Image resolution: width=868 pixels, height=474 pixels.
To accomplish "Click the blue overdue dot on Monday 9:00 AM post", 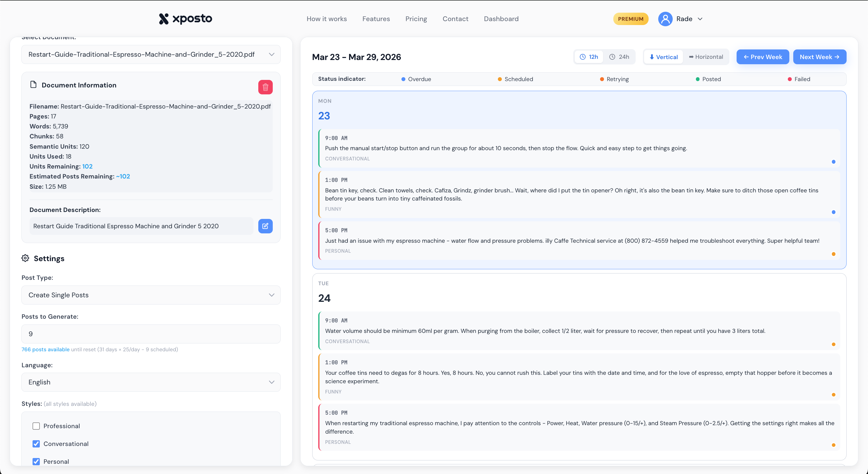I will click(x=833, y=162).
